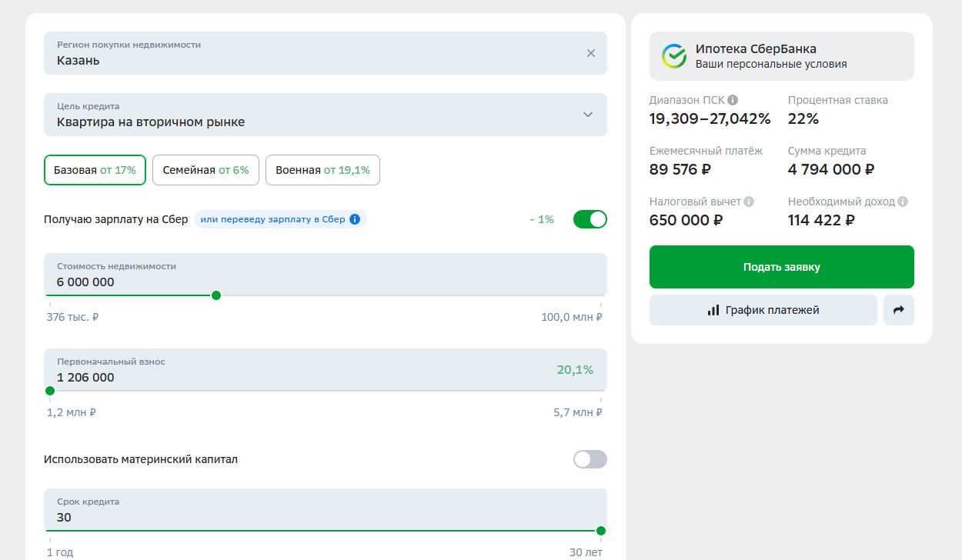The width and height of the screenshot is (962, 560).
Task: Click the - 1% discount label
Action: click(542, 219)
